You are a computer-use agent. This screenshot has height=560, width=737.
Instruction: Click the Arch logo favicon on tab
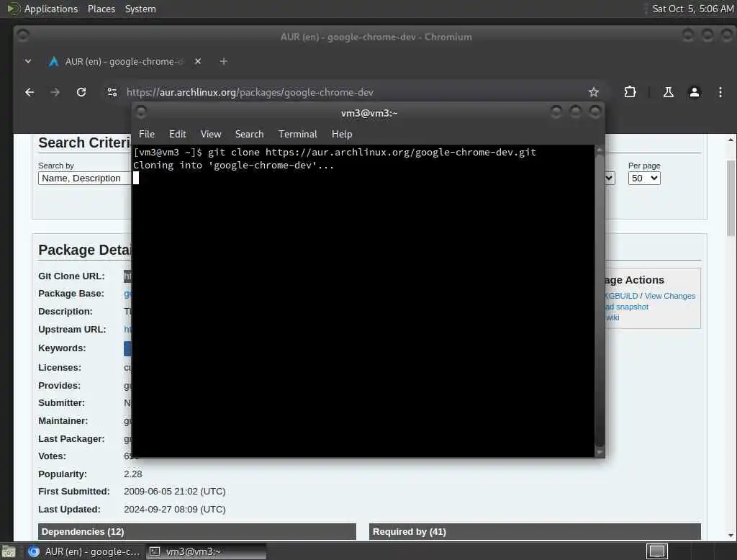pyautogui.click(x=53, y=62)
